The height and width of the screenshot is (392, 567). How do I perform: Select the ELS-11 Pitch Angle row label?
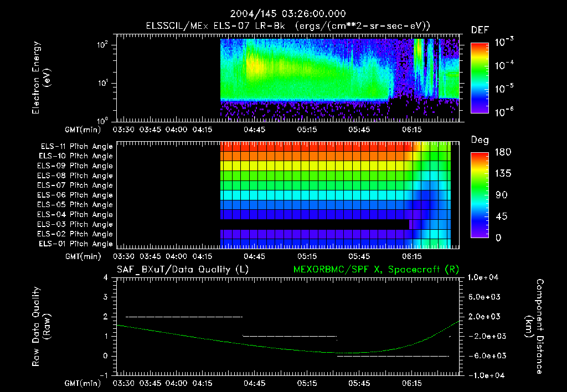coord(76,147)
